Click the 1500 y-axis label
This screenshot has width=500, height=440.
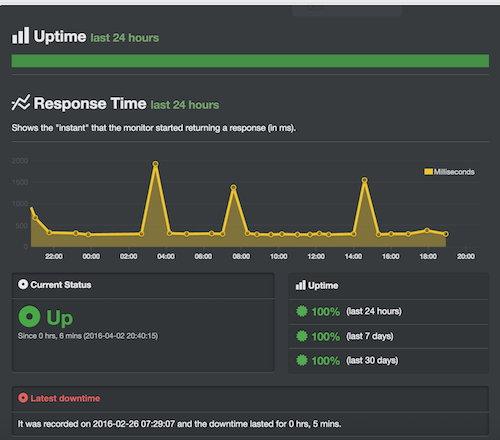[x=20, y=182]
